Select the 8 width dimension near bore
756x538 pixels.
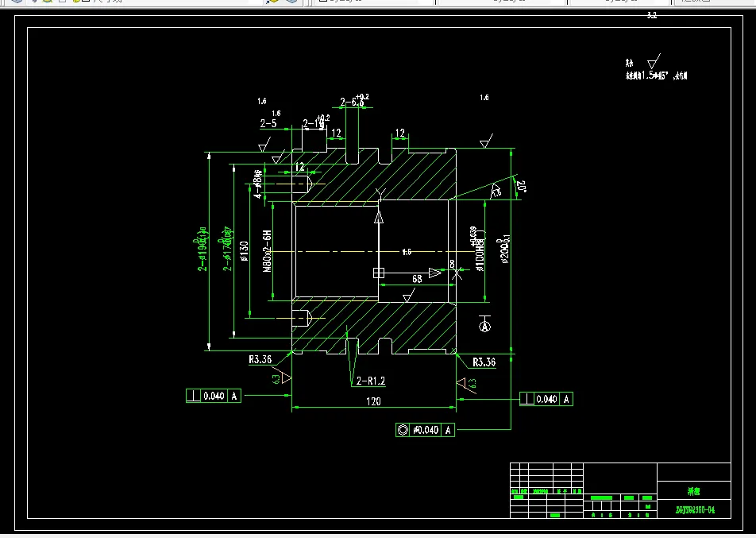coord(453,264)
